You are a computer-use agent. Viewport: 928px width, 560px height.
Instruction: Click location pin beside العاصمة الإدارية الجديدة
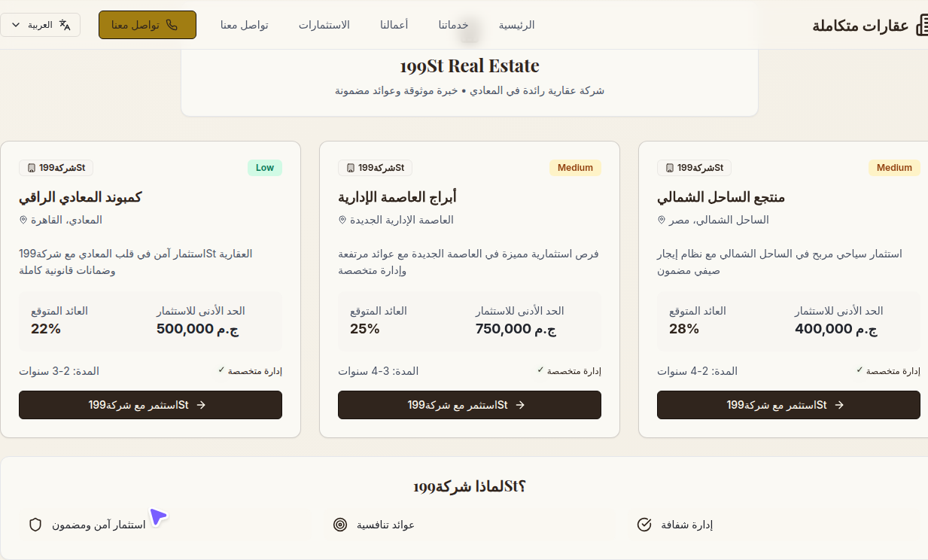click(342, 220)
